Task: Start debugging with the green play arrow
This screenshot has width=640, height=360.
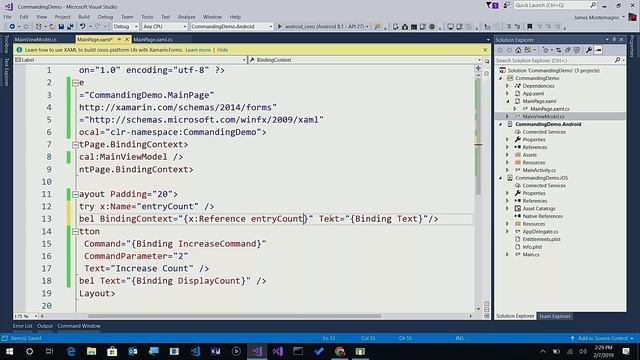Action: click(280, 27)
